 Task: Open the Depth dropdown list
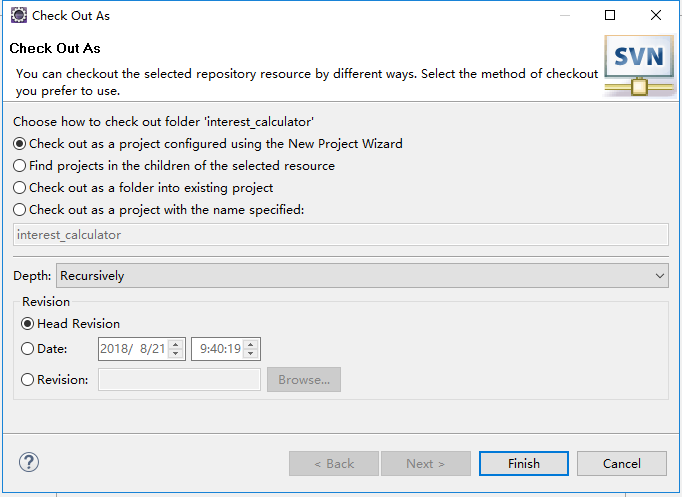tap(362, 275)
